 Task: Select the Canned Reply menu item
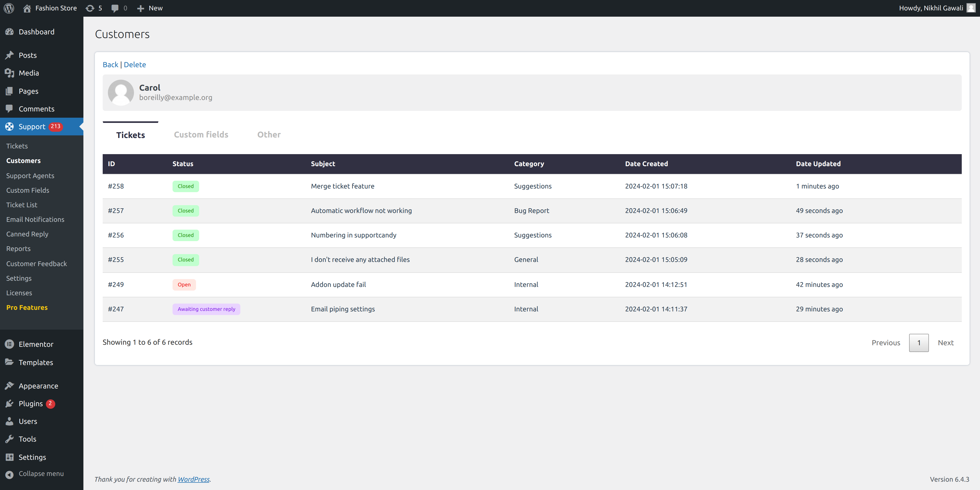pos(27,234)
